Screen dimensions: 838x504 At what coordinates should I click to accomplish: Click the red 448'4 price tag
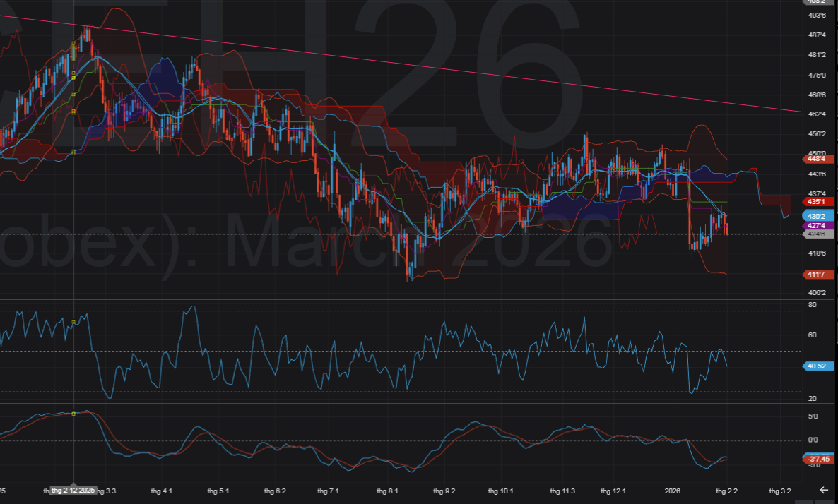click(818, 159)
